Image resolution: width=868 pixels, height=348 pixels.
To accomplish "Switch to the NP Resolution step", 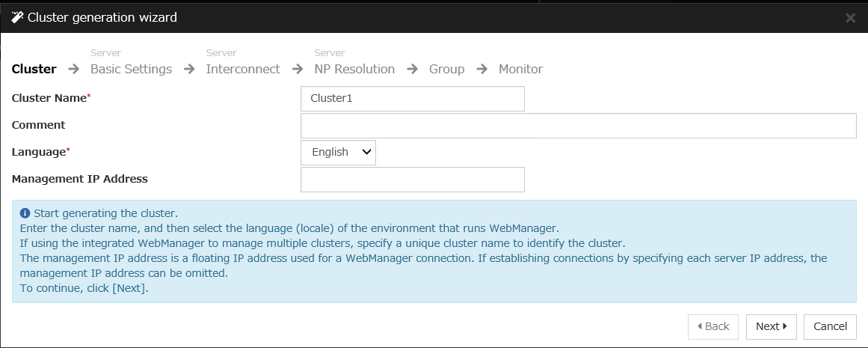I will [x=354, y=69].
